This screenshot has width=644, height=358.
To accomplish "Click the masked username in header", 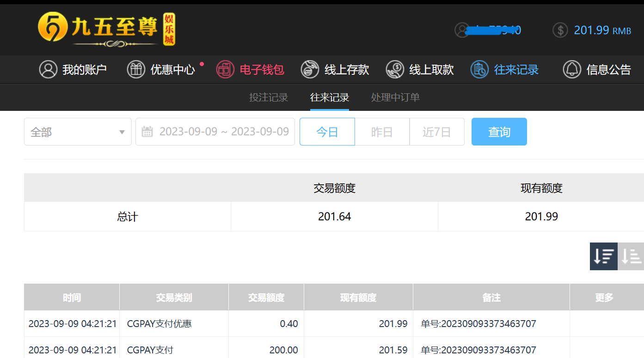I will tap(494, 30).
